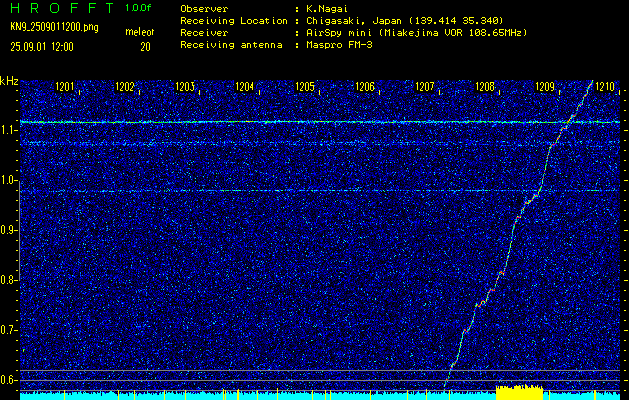Click the 0.9 frequency axis label
629x400 pixels.
8,230
